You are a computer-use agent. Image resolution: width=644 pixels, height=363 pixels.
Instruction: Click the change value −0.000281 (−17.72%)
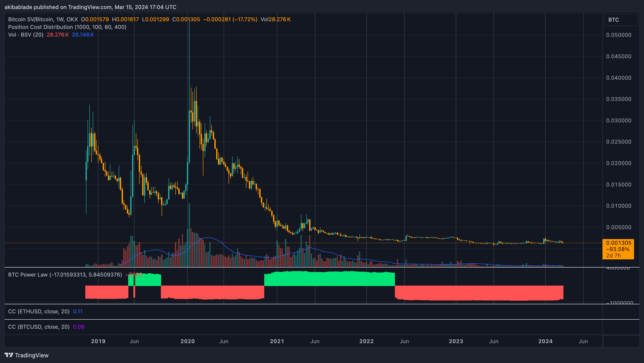[230, 19]
